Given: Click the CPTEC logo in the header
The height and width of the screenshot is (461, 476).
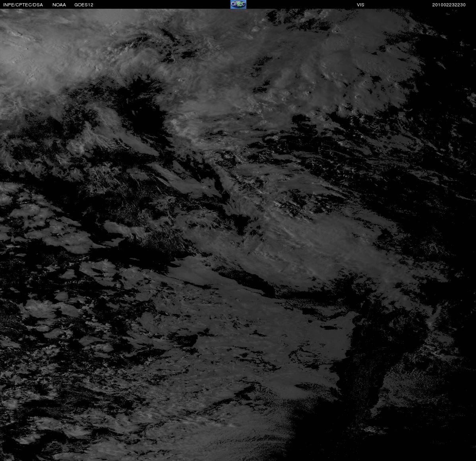Looking at the screenshot, I should tap(238, 4).
